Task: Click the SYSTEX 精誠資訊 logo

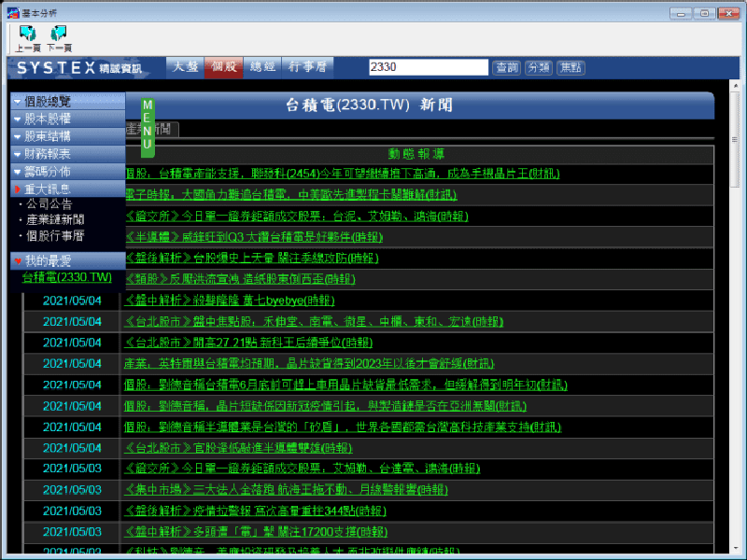Action: pyautogui.click(x=80, y=67)
